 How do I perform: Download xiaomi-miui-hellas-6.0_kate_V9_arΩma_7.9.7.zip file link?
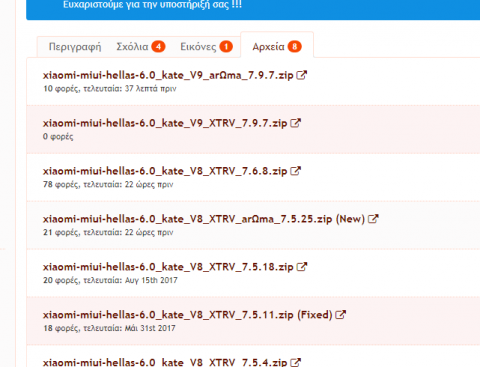(168, 75)
